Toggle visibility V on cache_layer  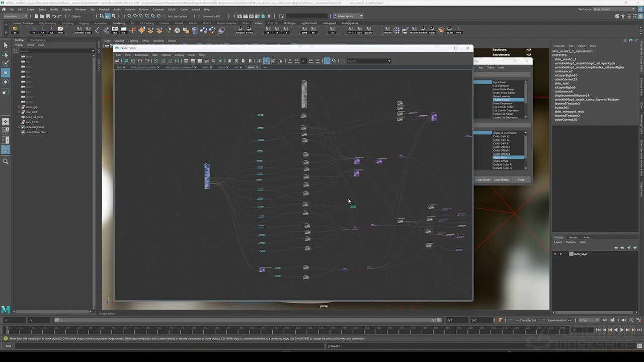coord(555,254)
